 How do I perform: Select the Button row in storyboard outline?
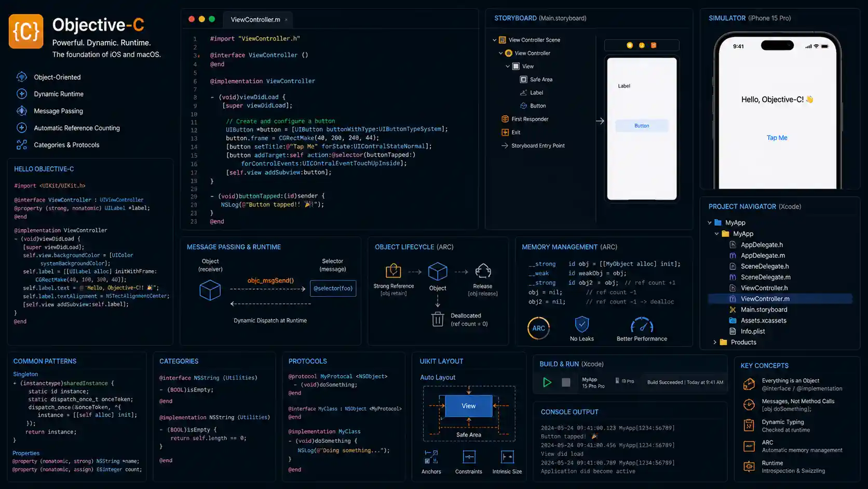533,106
